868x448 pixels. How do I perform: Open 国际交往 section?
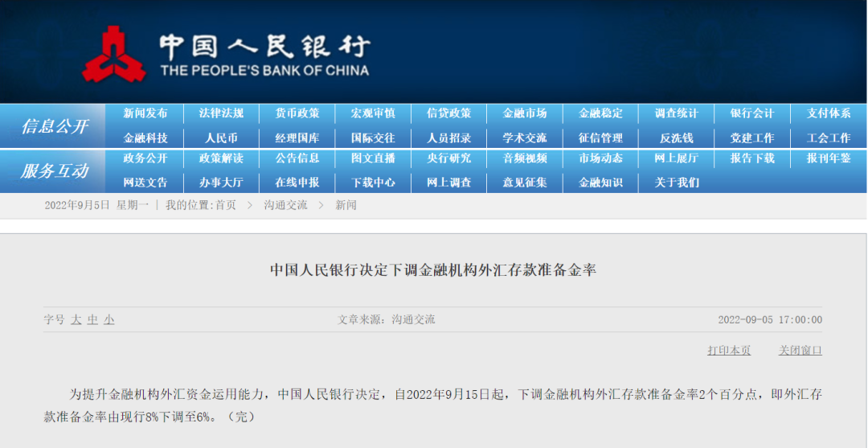[x=373, y=138]
